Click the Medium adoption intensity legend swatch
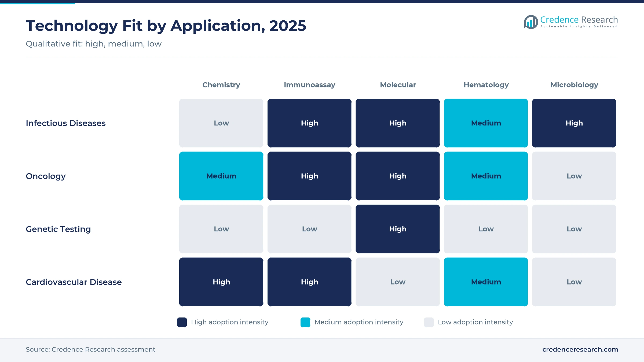Viewport: 644px width, 362px height. [305, 322]
